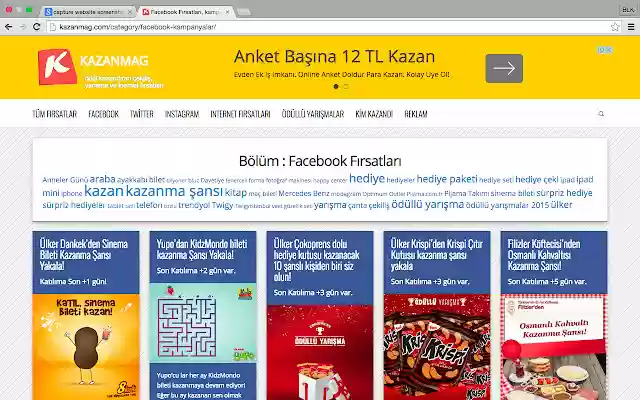Close the 'capture website screenshot' tab

click(x=130, y=12)
